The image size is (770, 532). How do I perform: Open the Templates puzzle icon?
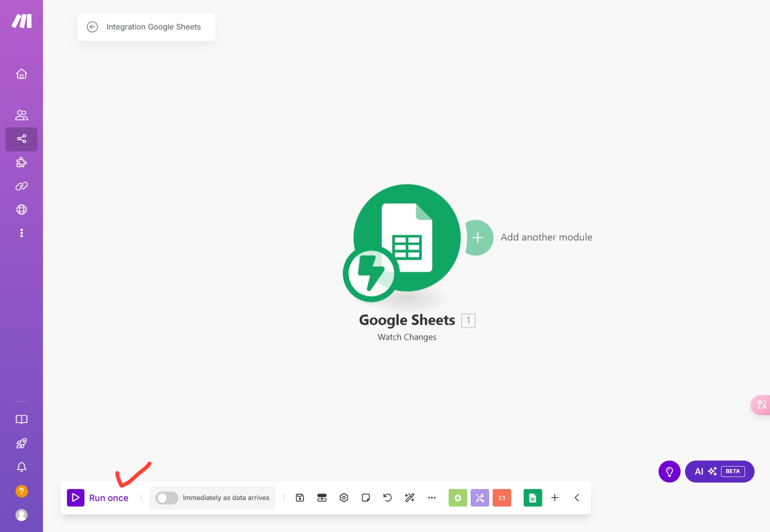pyautogui.click(x=21, y=162)
